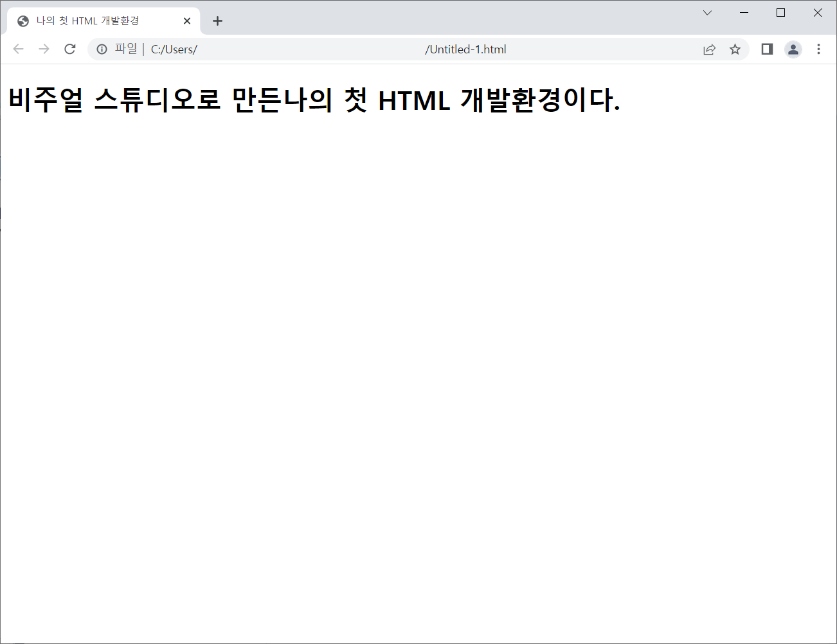Share this page via the share icon
Screen dimensions: 837x644
point(709,49)
